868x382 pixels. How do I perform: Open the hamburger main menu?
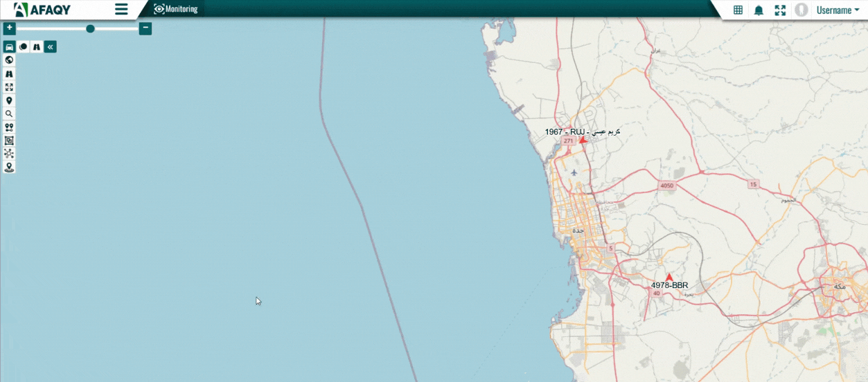tap(121, 10)
